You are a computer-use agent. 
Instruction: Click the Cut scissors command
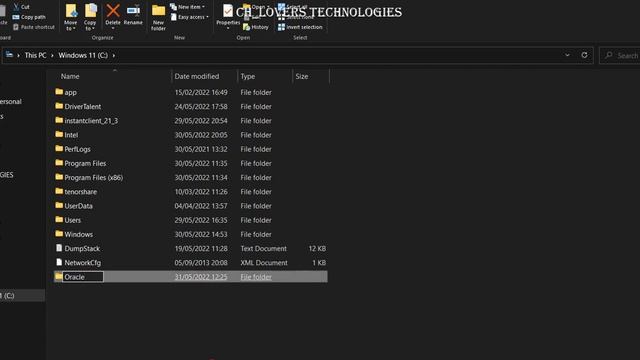click(21, 7)
